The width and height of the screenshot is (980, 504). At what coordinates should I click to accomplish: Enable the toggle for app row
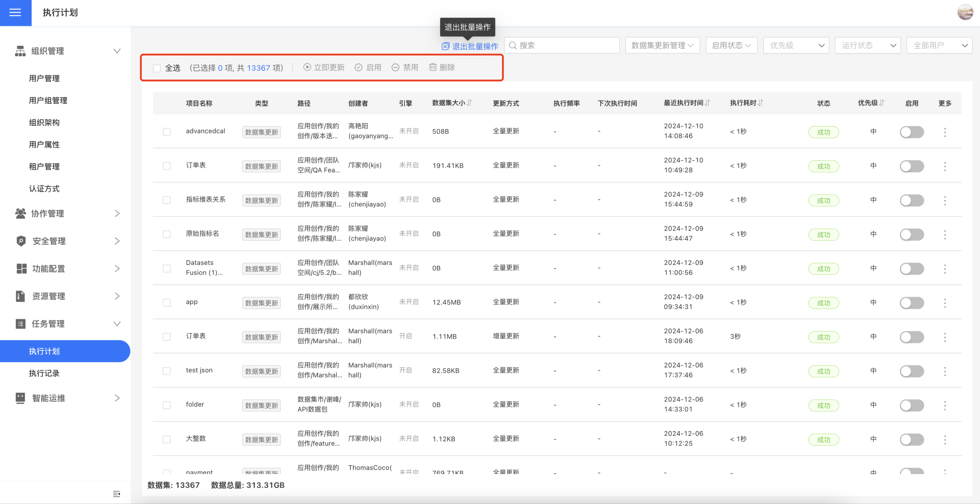pos(912,303)
